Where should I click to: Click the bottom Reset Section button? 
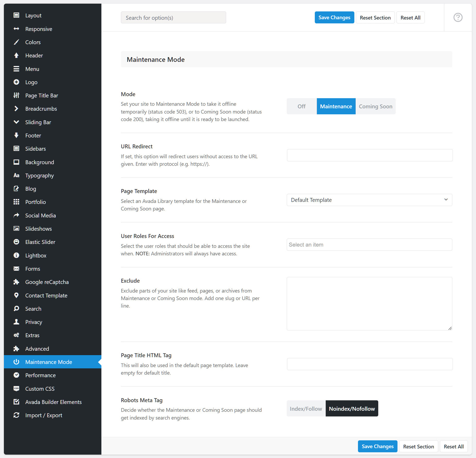tap(418, 446)
